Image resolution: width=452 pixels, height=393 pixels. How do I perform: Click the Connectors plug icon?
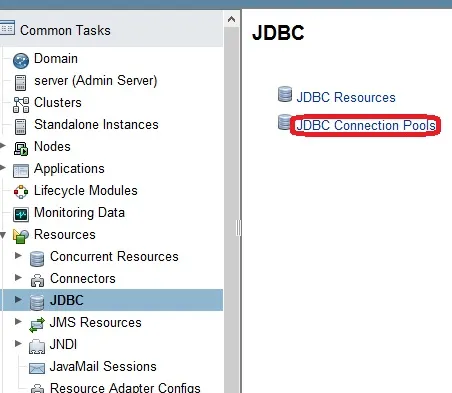(x=37, y=281)
